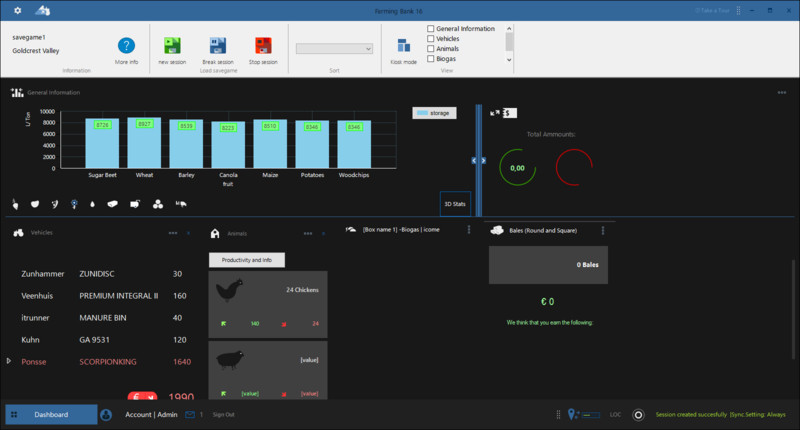Click the cow icon in crop filter row

[x=182, y=204]
